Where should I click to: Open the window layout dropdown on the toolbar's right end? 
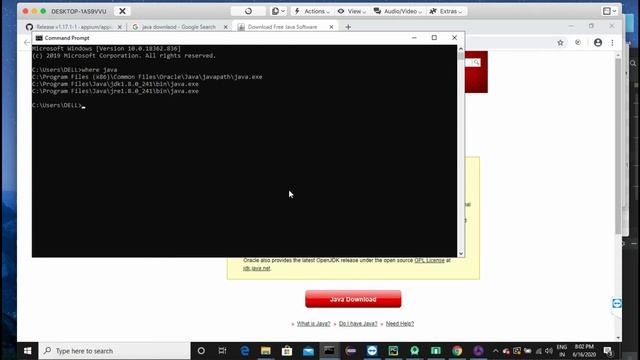click(x=610, y=11)
